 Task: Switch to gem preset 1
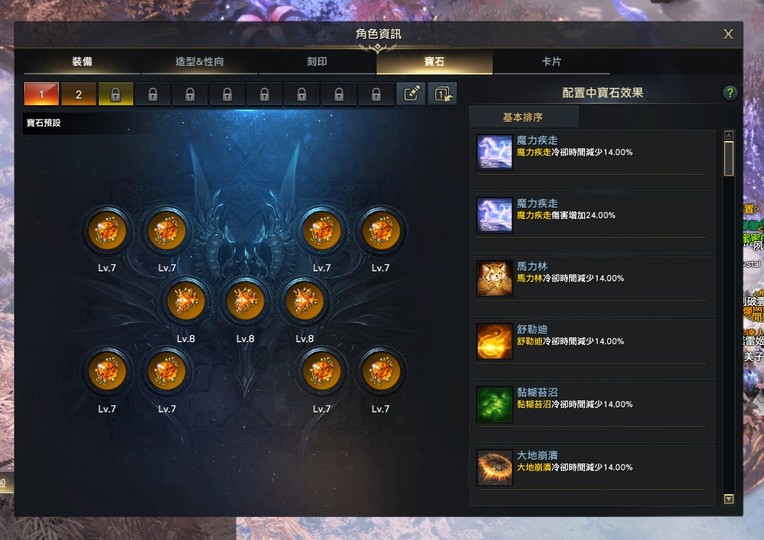tap(41, 94)
